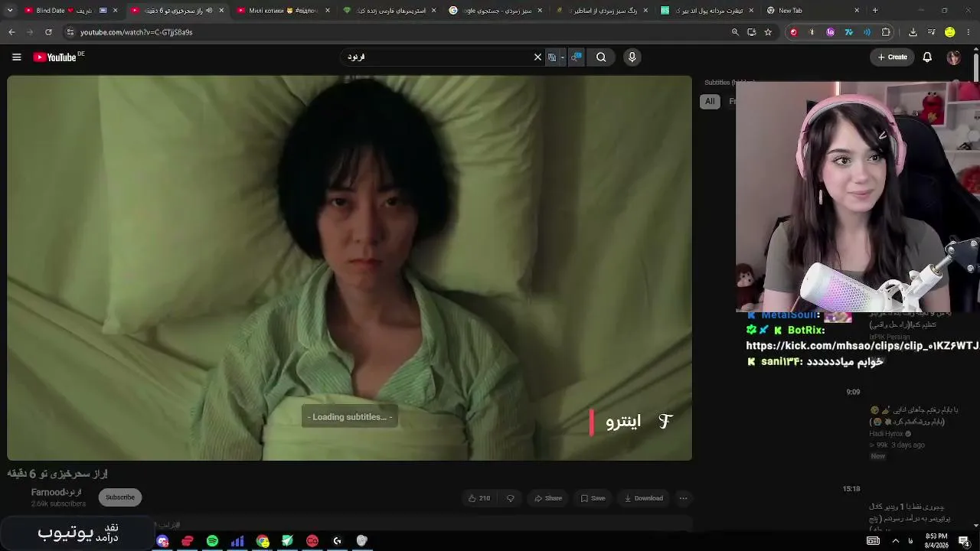Image resolution: width=980 pixels, height=551 pixels.
Task: Bookmark this page with star icon
Action: tap(768, 32)
